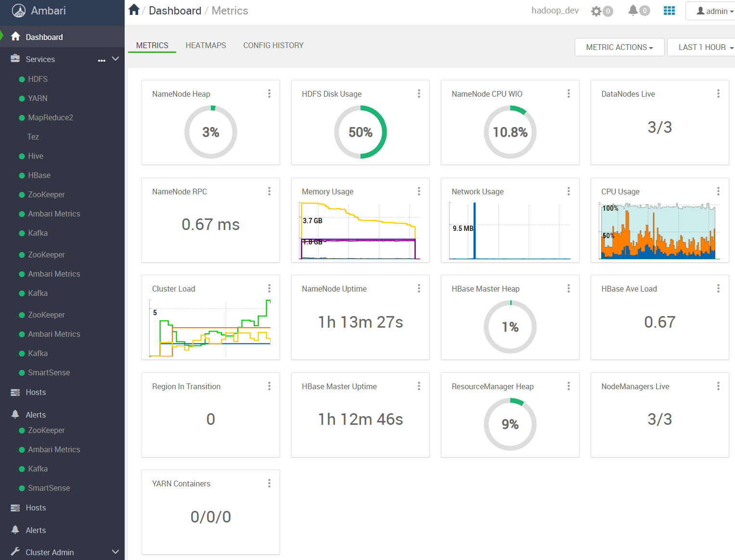Viewport: 735px width, 560px height.
Task: Click the ResourceManager Heap 9% gauge
Action: [x=510, y=424]
